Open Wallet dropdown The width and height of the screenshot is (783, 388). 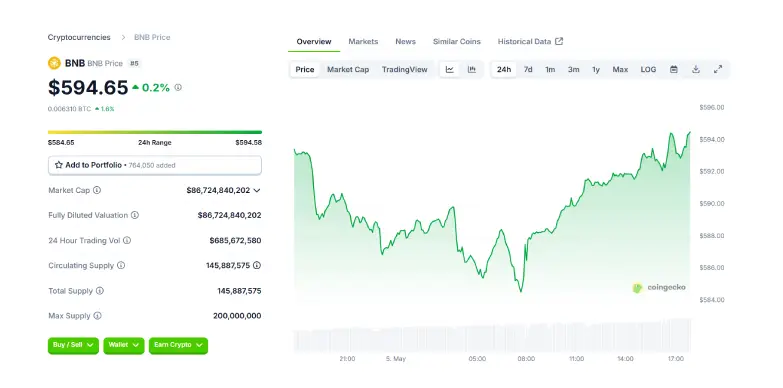click(124, 346)
